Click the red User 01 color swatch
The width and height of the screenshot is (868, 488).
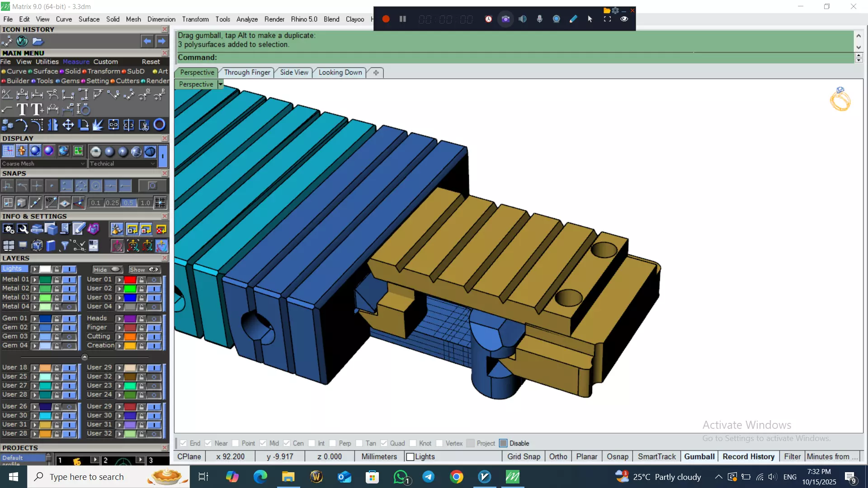(x=130, y=280)
